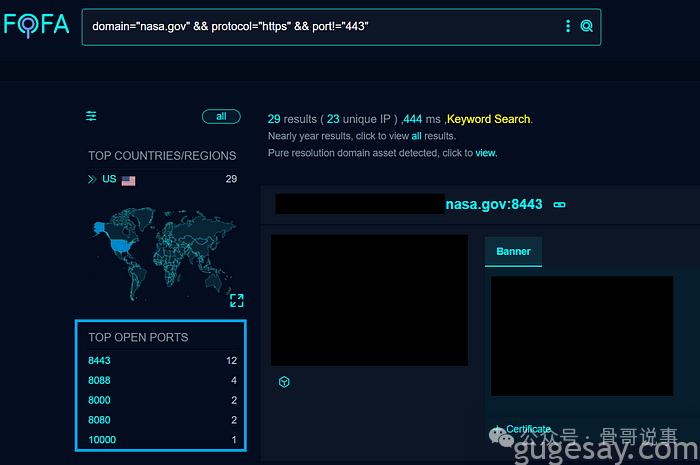This screenshot has height=465, width=700.
Task: Click the US flag icon
Action: tap(128, 180)
